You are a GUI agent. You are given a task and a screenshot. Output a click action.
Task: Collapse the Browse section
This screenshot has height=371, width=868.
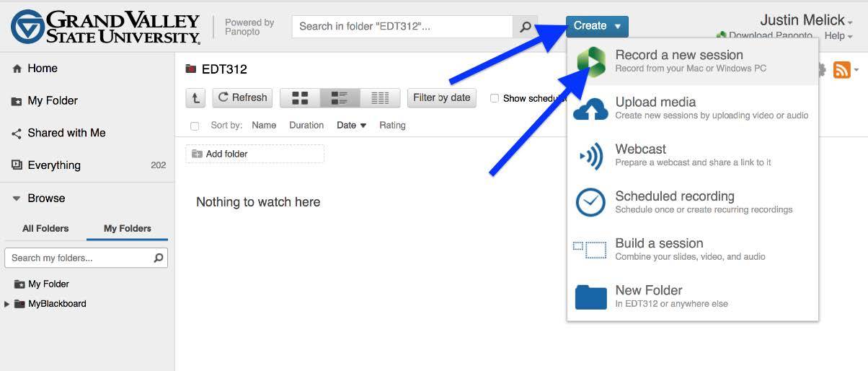[x=17, y=198]
